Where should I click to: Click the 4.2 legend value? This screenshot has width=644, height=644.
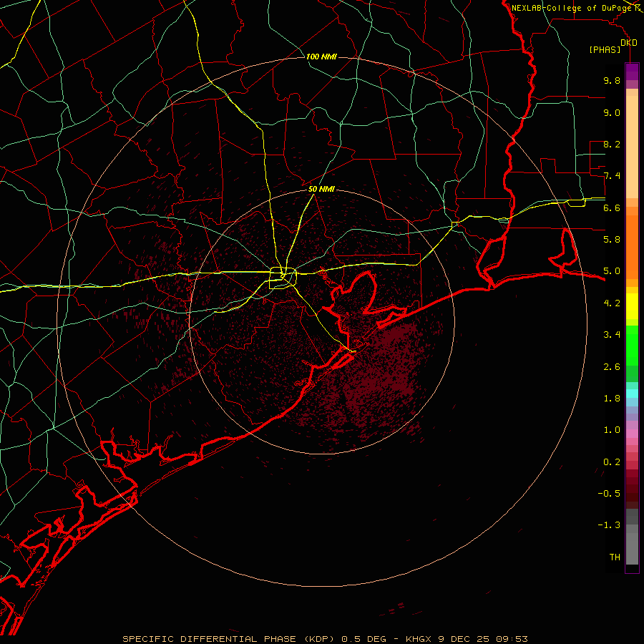612,303
